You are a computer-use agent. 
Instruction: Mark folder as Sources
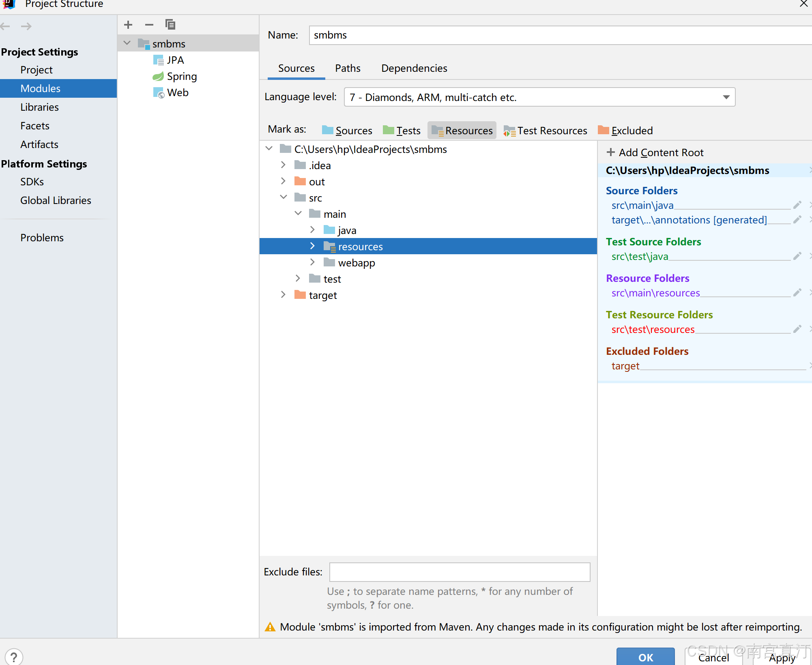(x=347, y=131)
